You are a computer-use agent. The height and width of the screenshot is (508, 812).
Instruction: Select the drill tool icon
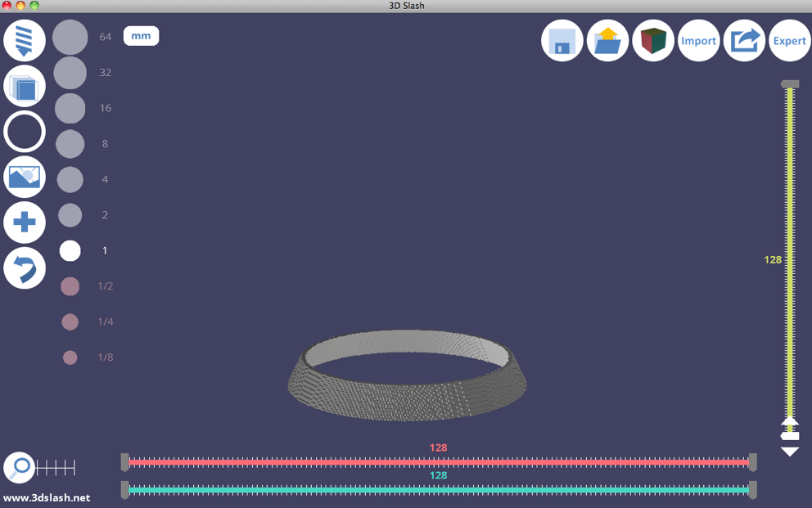click(x=25, y=40)
